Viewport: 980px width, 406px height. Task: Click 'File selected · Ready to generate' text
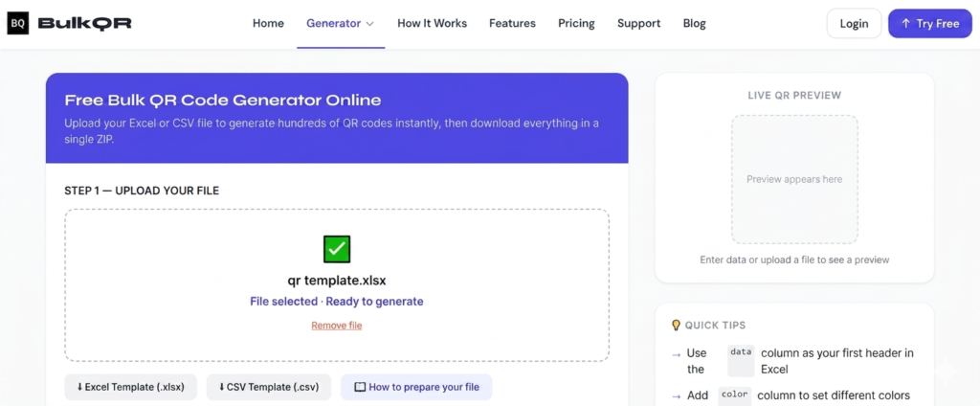[337, 302]
